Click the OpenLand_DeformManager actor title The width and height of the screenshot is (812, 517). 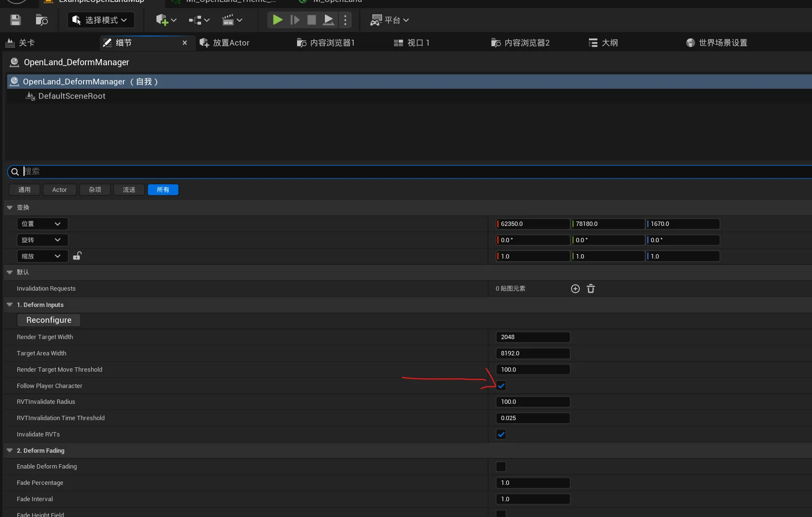tap(76, 62)
